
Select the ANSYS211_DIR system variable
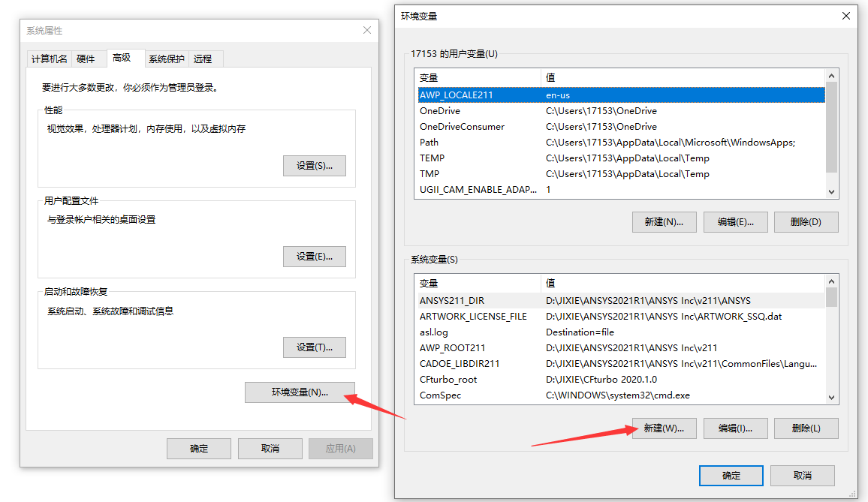click(x=452, y=300)
